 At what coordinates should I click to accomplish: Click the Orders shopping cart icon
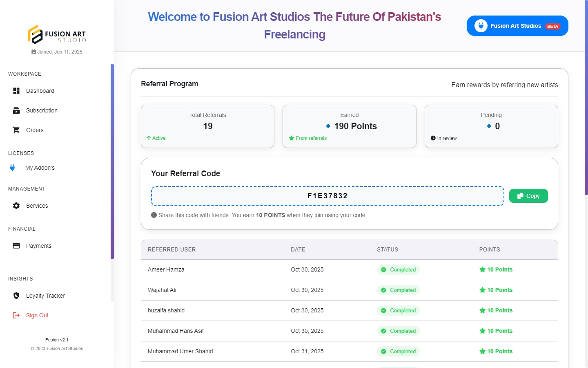pos(16,130)
